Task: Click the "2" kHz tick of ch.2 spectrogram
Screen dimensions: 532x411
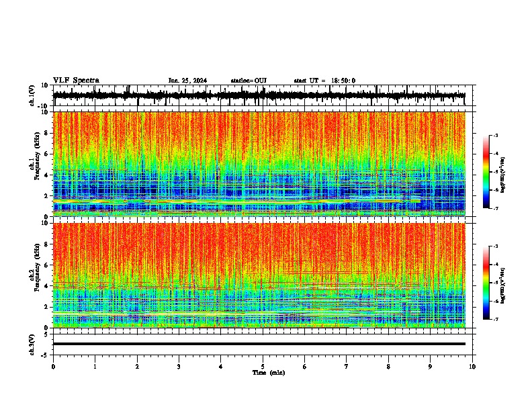Action: tap(46, 307)
